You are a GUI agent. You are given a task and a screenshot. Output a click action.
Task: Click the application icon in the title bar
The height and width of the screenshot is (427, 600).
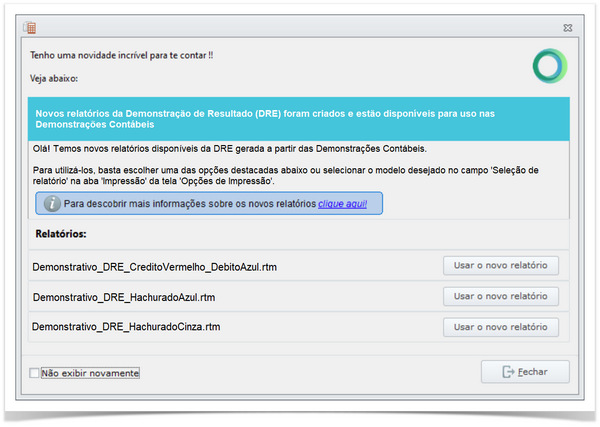click(x=30, y=28)
